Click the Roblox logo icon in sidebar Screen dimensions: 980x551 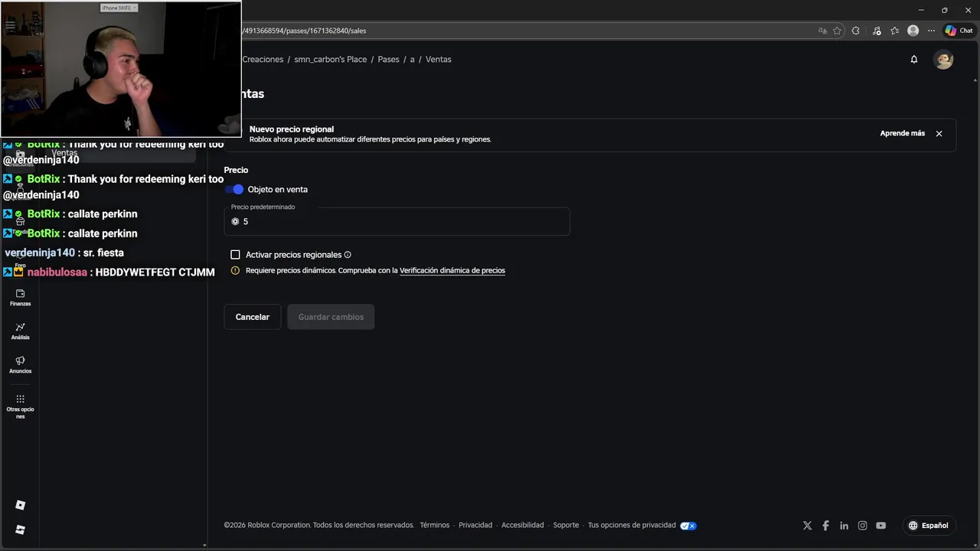click(x=20, y=505)
